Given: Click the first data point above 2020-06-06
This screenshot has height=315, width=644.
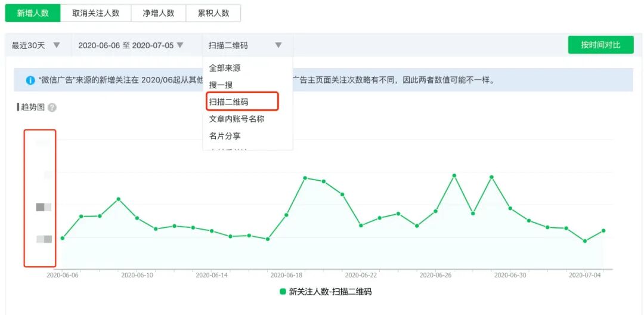Looking at the screenshot, I should [62, 238].
